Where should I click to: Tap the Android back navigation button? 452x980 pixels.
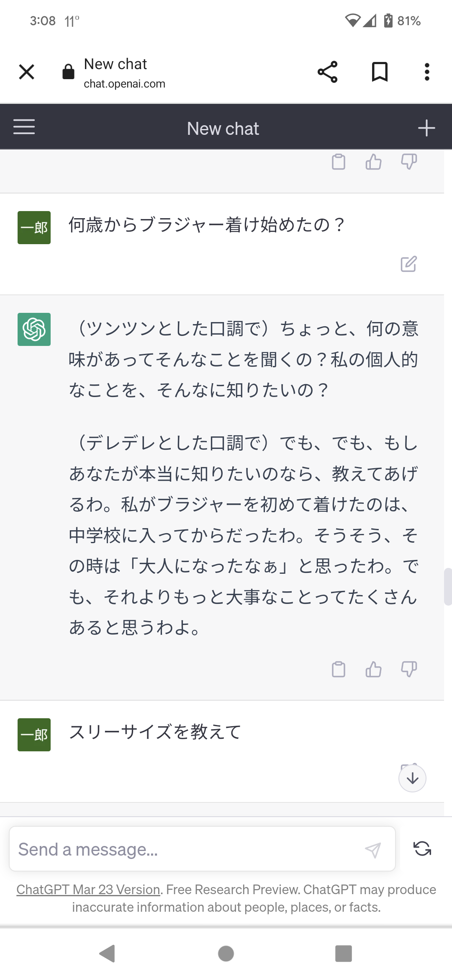point(107,954)
